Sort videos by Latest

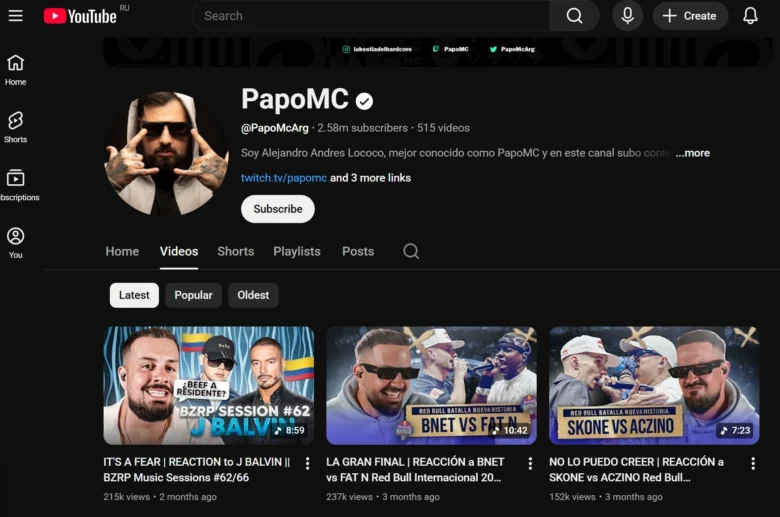coord(134,296)
